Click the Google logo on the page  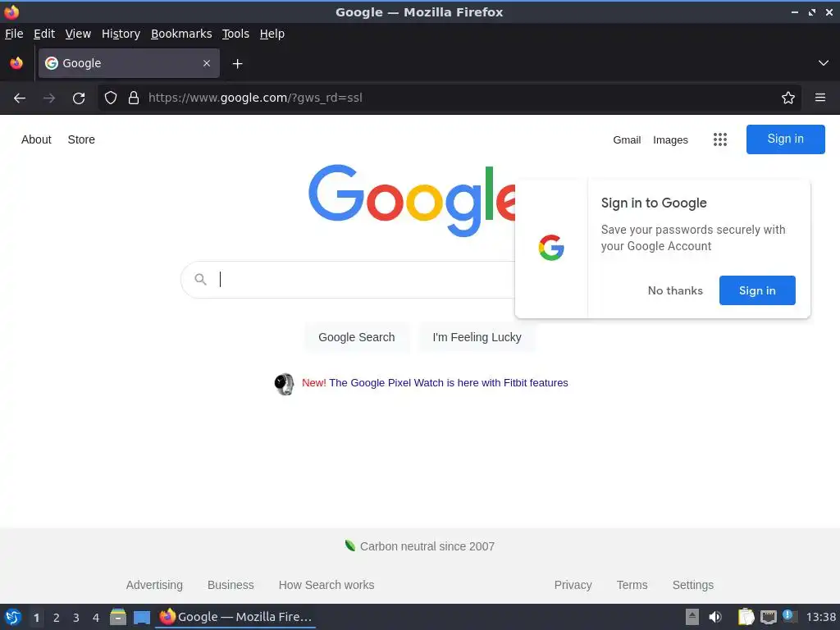pyautogui.click(x=412, y=201)
